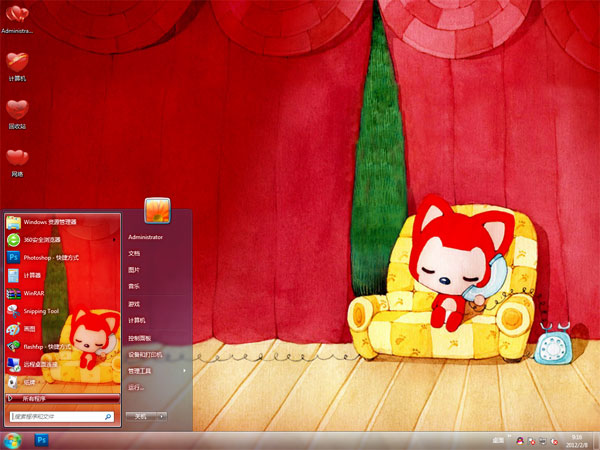Open Snipping Tool from Start menu
Viewport: 600px width, 450px height.
click(62, 311)
